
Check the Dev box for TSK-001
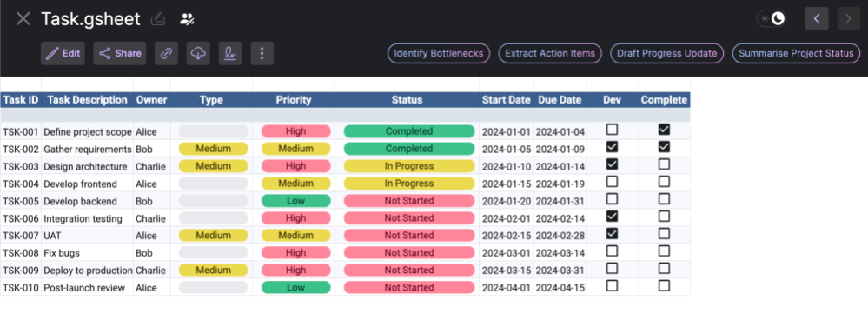tap(612, 130)
